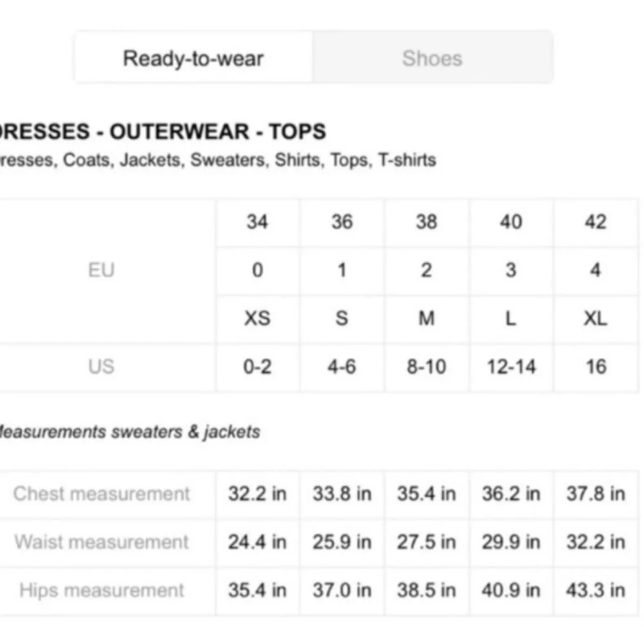Choose the XL size cell
This screenshot has height=644, width=644.
click(x=596, y=318)
